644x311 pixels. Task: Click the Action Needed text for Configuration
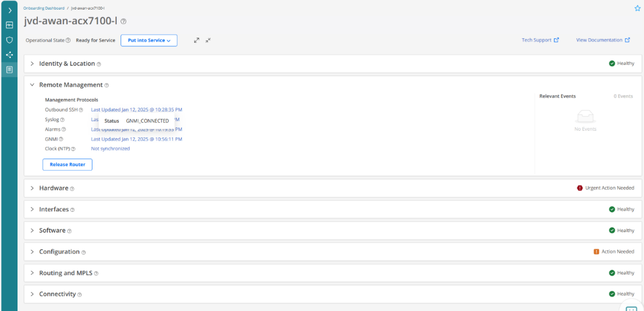coord(618,251)
